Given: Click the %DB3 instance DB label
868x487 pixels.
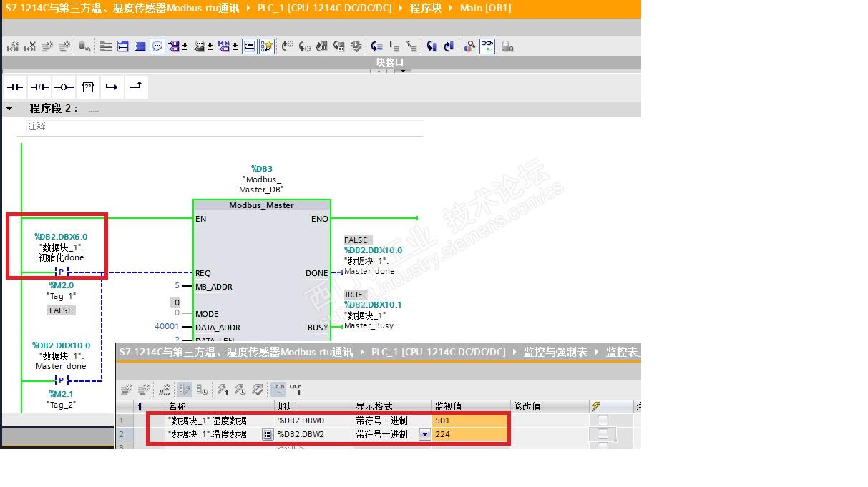Looking at the screenshot, I should [x=261, y=169].
